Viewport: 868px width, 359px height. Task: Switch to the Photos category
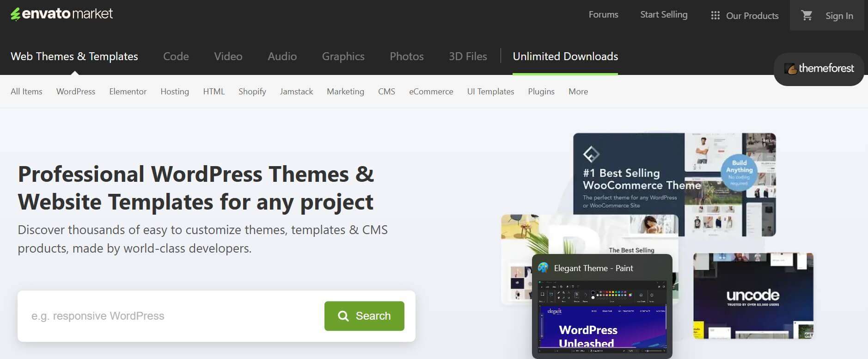click(x=407, y=56)
